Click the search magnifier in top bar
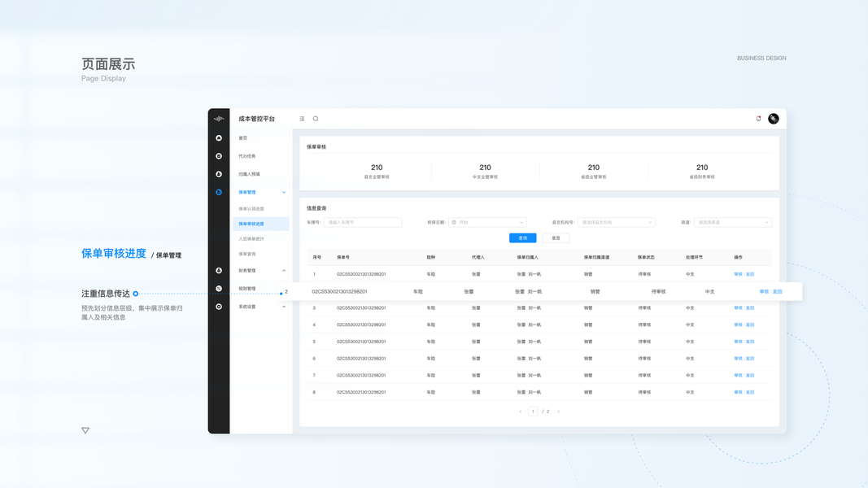This screenshot has width=868, height=488. [316, 119]
